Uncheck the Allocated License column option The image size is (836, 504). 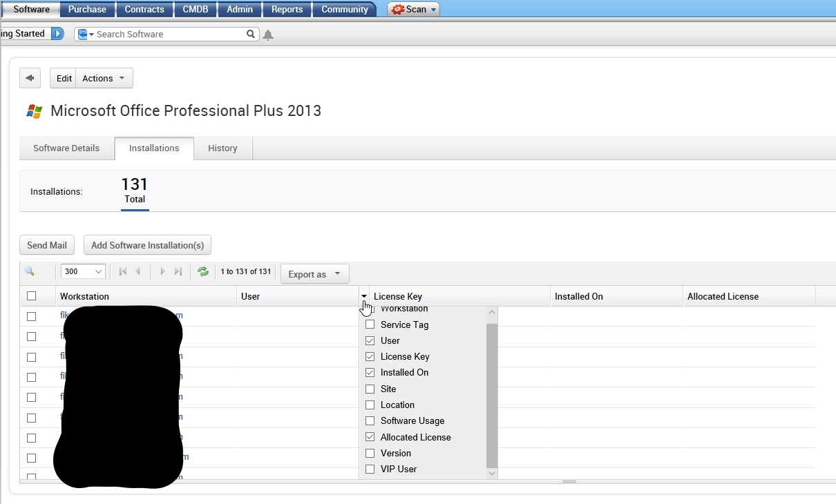click(370, 437)
